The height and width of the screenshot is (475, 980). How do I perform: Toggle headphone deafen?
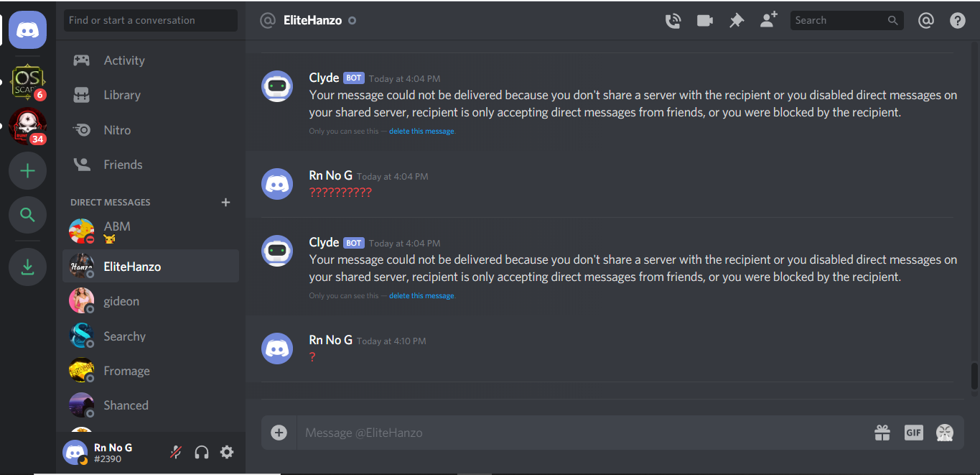click(202, 452)
